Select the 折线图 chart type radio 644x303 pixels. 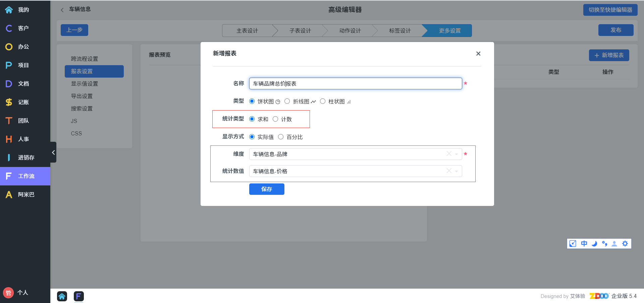(287, 101)
